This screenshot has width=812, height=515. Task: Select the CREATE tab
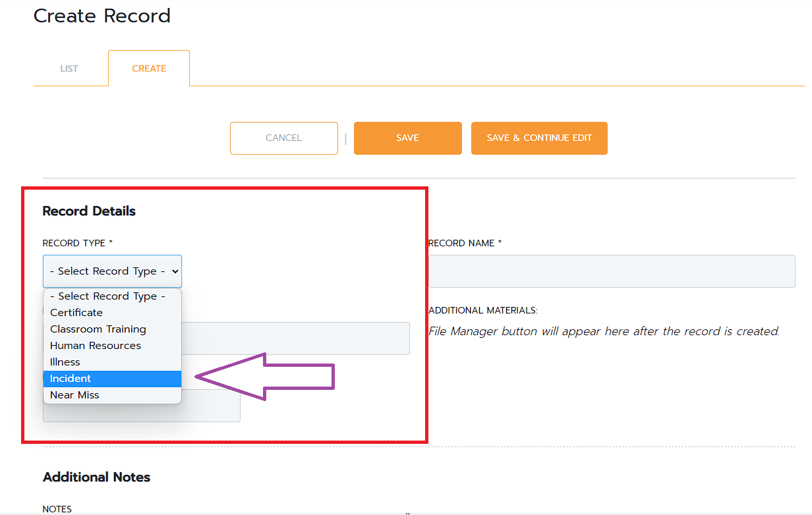click(149, 68)
